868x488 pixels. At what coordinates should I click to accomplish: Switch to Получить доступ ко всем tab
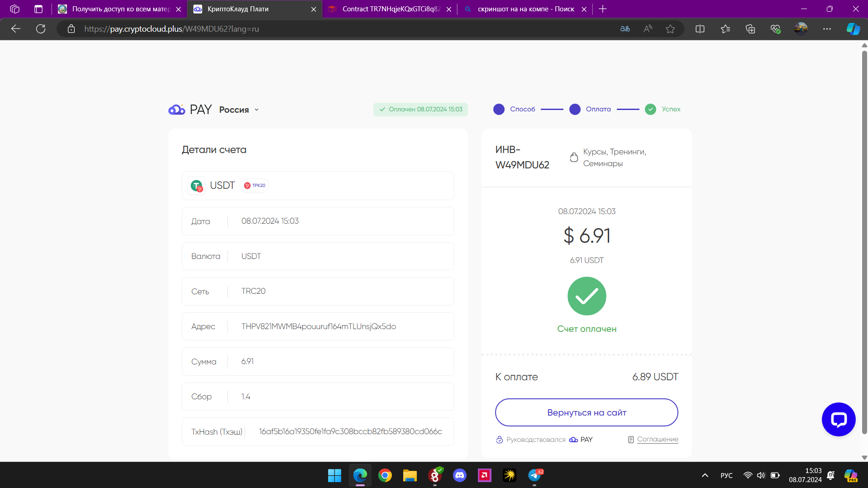(119, 9)
